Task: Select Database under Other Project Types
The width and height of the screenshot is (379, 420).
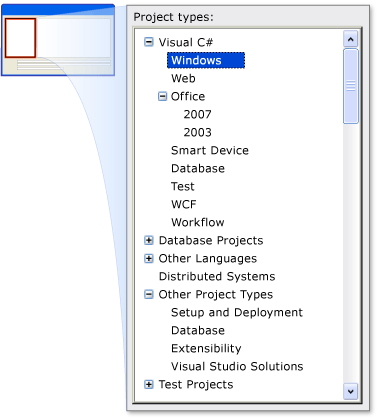Action: pyautogui.click(x=198, y=330)
